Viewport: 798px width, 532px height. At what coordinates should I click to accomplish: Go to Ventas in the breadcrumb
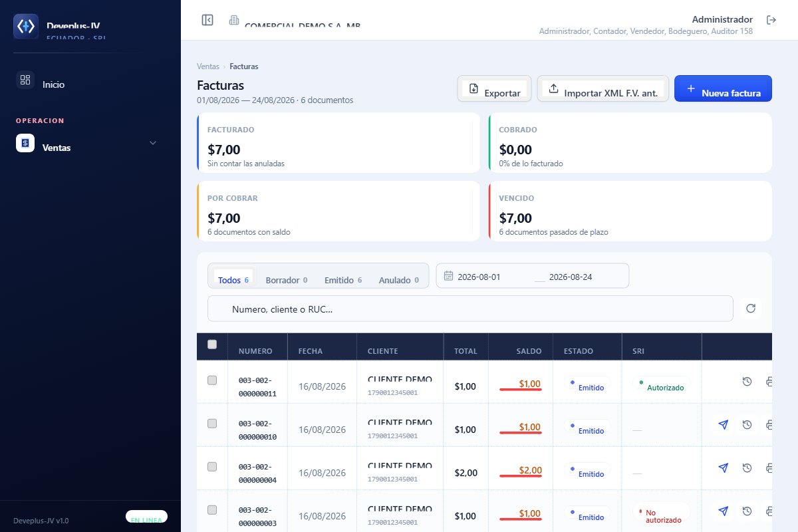(x=208, y=66)
